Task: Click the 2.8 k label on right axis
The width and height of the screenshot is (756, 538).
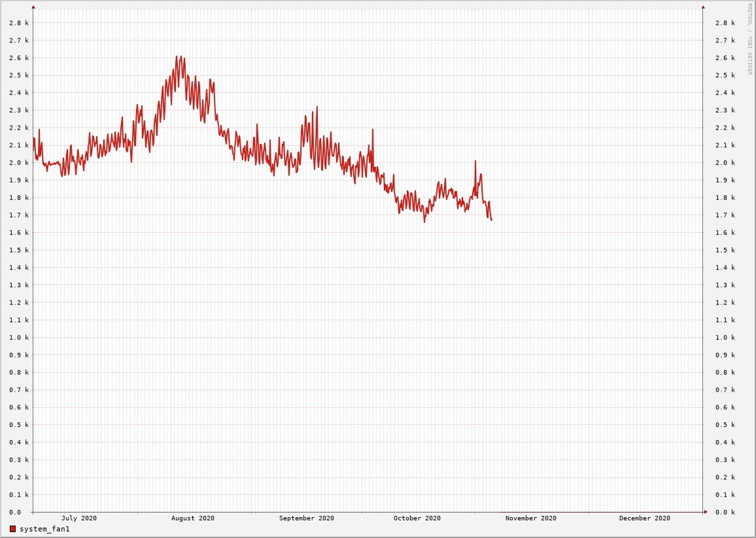Action: coord(725,23)
